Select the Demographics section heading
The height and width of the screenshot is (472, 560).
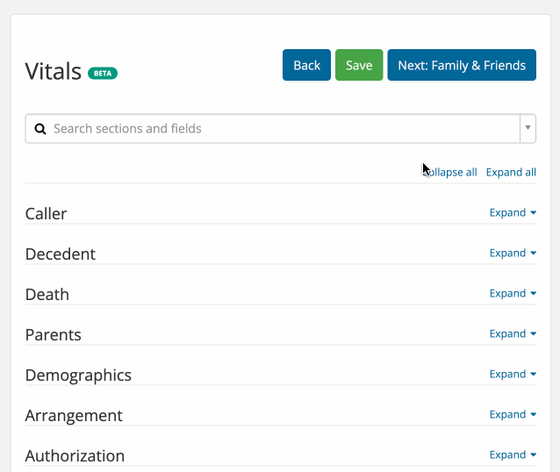coord(78,376)
